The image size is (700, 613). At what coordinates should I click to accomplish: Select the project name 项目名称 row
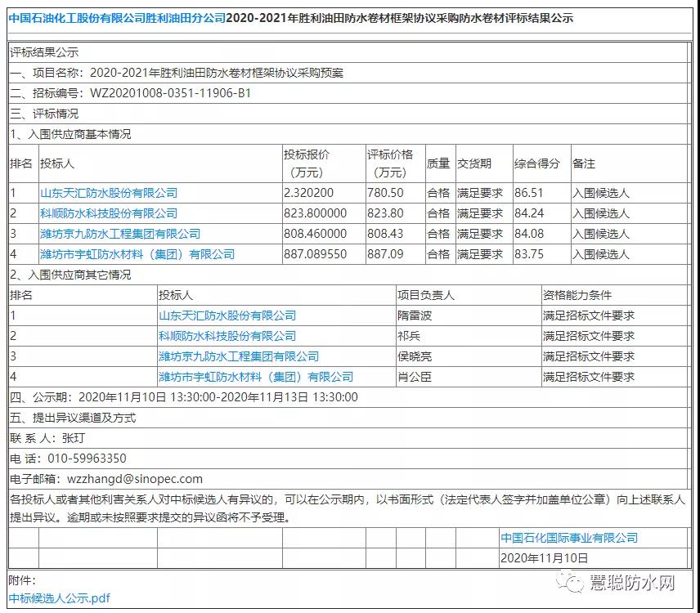click(349, 73)
